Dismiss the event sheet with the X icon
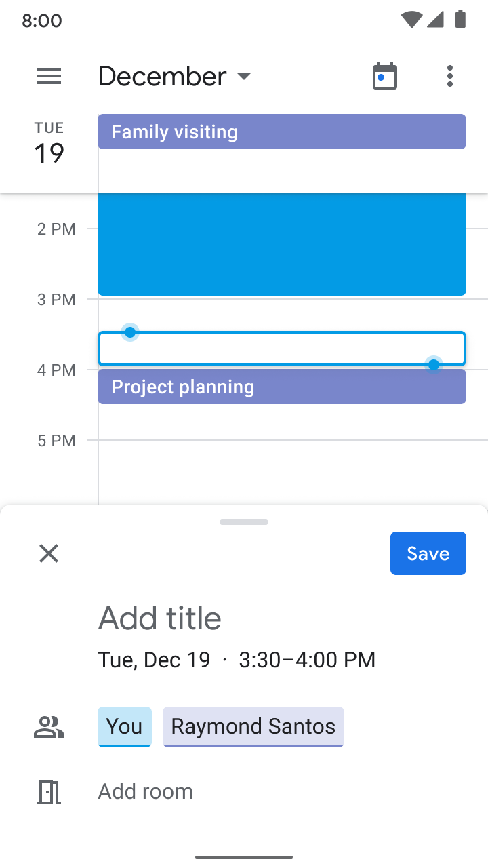 coord(48,553)
